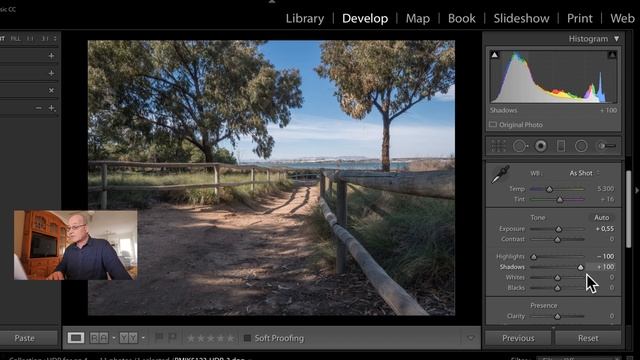Image resolution: width=640 pixels, height=360 pixels.
Task: Click the Exposure value +0,55
Action: 604,229
